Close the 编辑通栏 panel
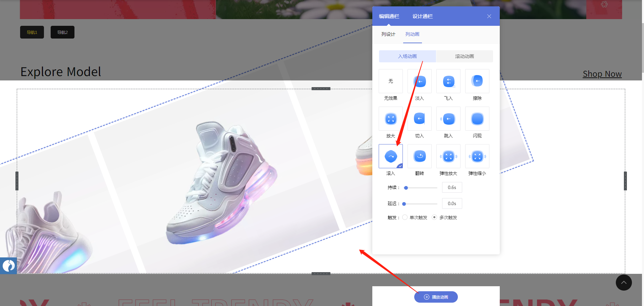644x306 pixels. coord(489,16)
